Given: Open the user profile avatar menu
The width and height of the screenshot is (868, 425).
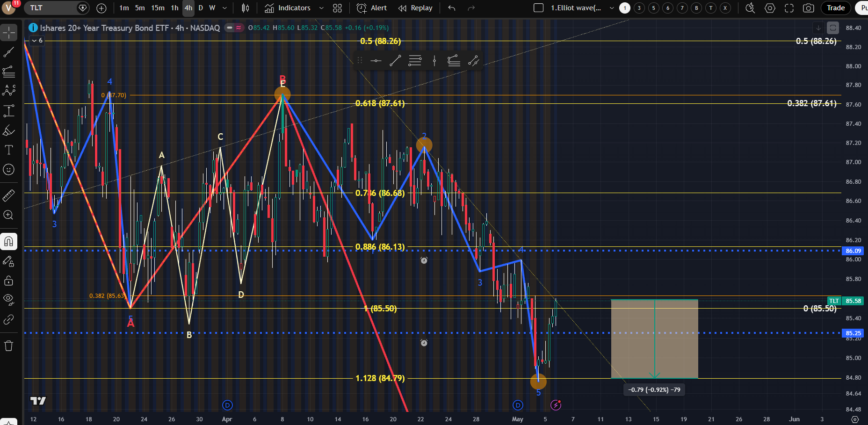Looking at the screenshot, I should pyautogui.click(x=9, y=8).
